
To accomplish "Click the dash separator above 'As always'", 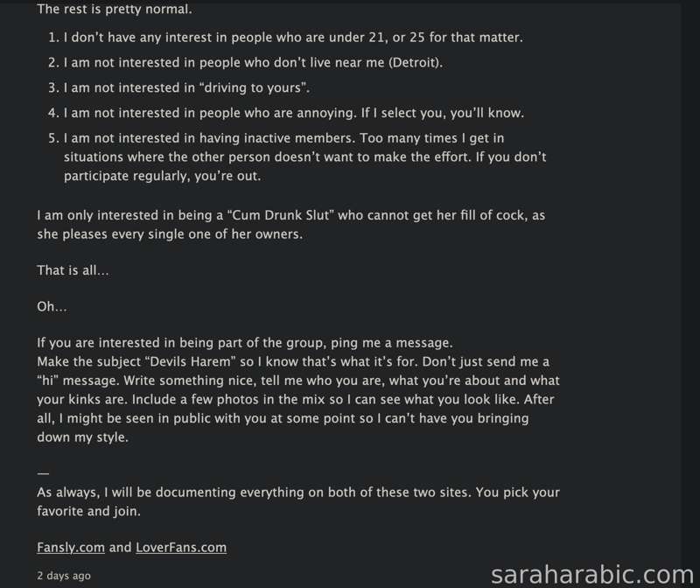I will click(x=43, y=472).
